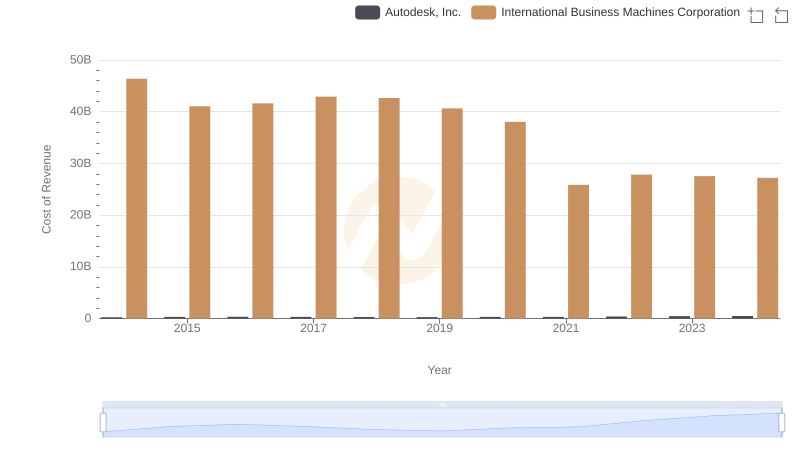Click the Year axis title

click(439, 370)
